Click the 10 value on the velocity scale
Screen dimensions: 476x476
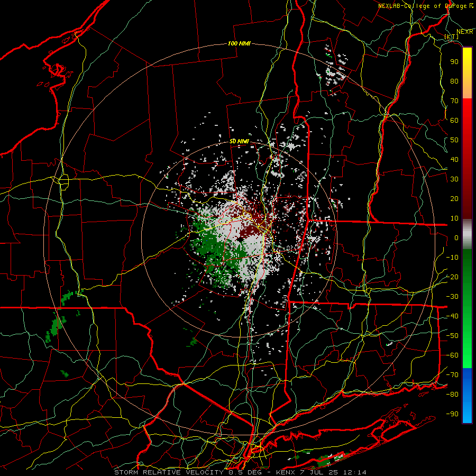click(x=454, y=218)
